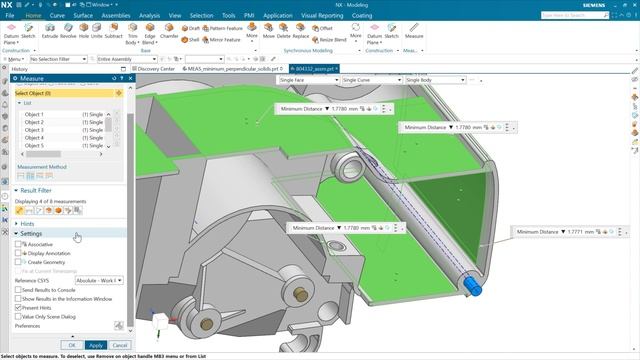Image resolution: width=640 pixels, height=360 pixels.
Task: Open the Single Body dropdown
Action: click(x=435, y=80)
